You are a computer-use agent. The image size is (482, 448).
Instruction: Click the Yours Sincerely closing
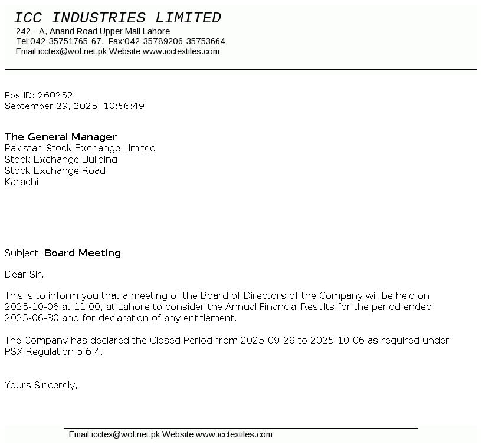point(41,386)
